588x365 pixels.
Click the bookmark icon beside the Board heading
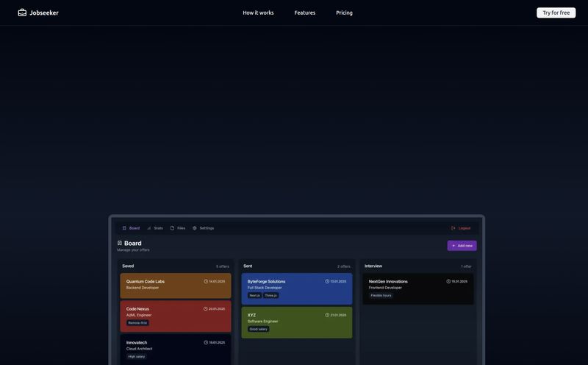[x=120, y=243]
